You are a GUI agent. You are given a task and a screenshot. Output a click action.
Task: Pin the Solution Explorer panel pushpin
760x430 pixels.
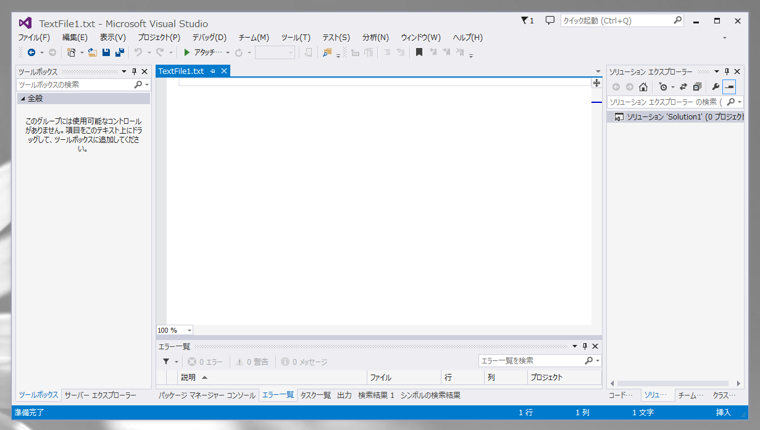click(x=727, y=72)
